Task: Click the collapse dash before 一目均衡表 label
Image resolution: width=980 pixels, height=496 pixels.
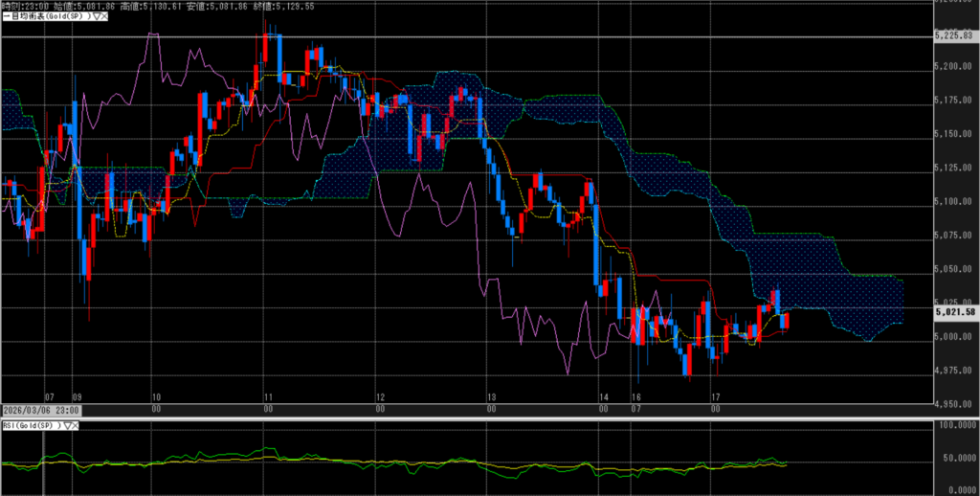Action: click(4, 17)
